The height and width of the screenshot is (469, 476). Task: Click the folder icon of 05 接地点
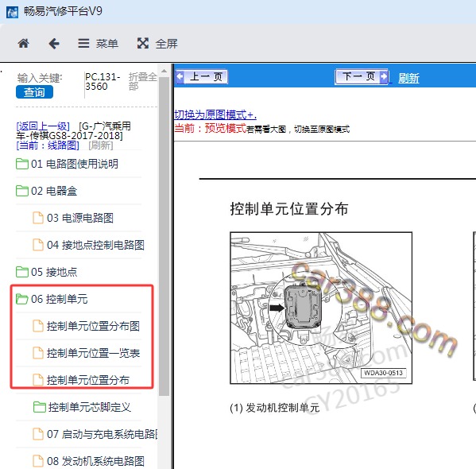(22, 272)
